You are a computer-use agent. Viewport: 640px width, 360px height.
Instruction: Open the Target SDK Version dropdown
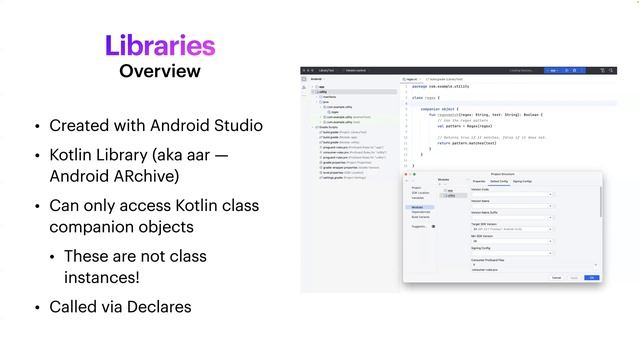pos(512,229)
